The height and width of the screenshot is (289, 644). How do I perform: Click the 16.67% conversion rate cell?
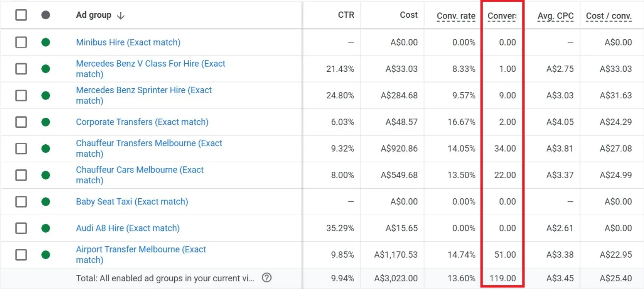point(461,122)
